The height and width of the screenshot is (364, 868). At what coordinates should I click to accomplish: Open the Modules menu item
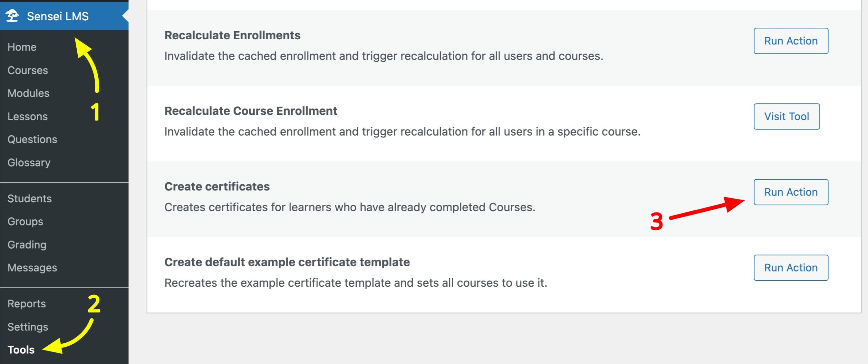click(28, 93)
